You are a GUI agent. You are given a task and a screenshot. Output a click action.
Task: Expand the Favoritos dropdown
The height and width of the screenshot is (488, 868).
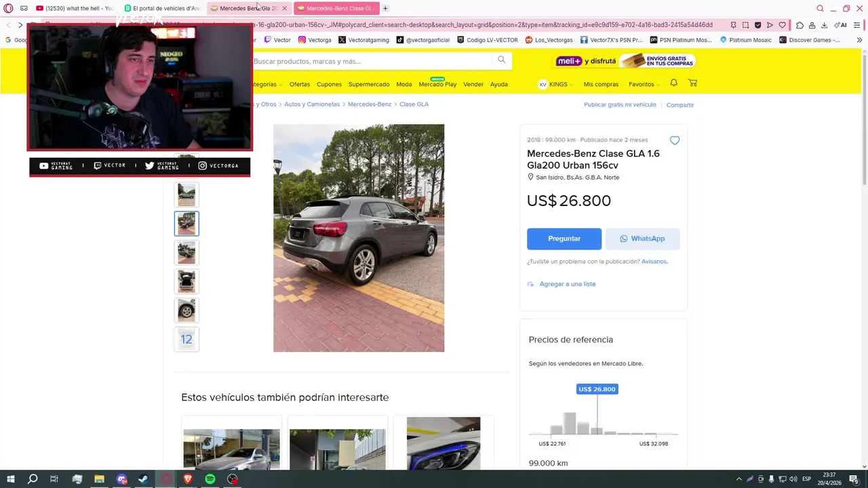pos(644,85)
